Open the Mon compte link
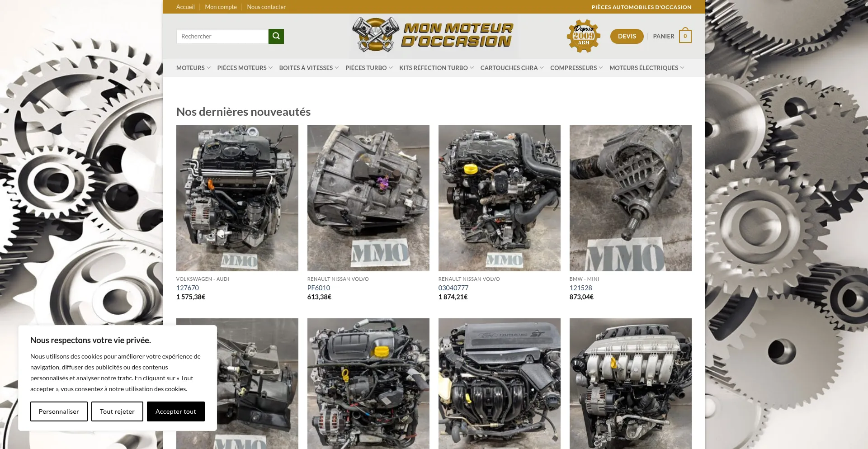This screenshot has height=449, width=868. point(221,7)
